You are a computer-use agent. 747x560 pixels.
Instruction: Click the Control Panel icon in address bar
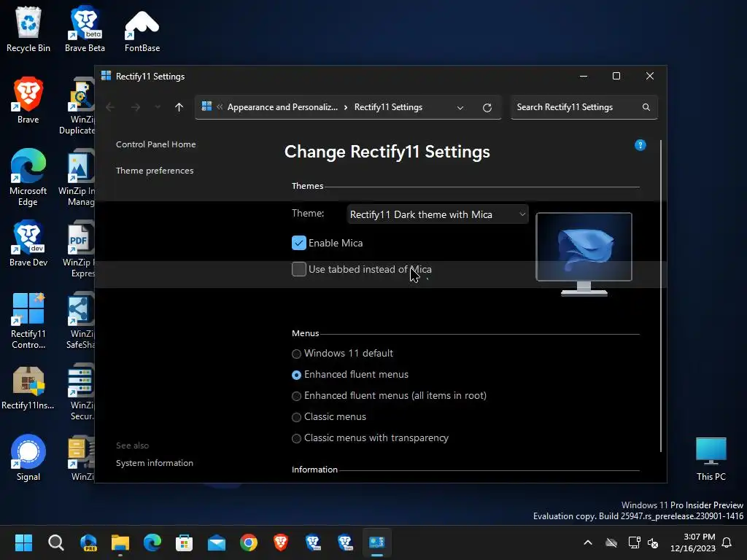coord(206,106)
